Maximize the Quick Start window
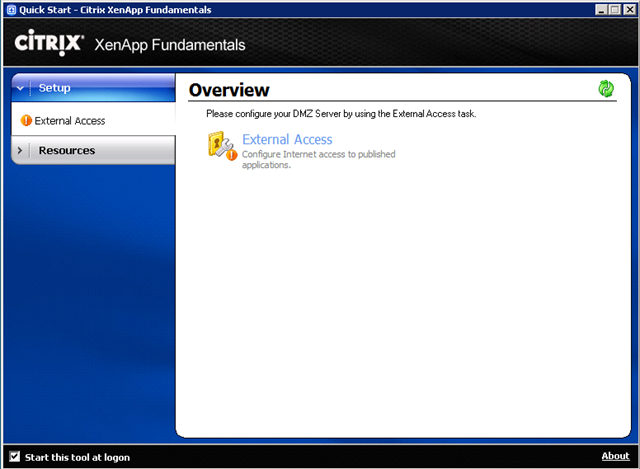Screen dimensions: 640x469 614,10
